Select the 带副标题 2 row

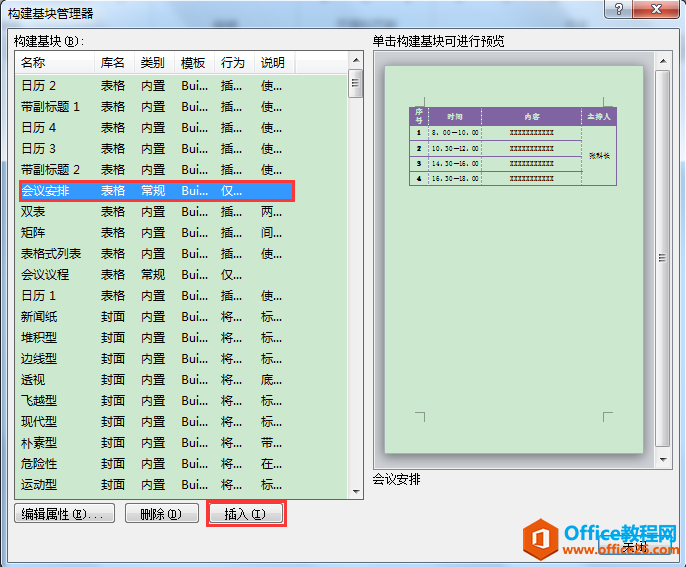click(x=158, y=170)
